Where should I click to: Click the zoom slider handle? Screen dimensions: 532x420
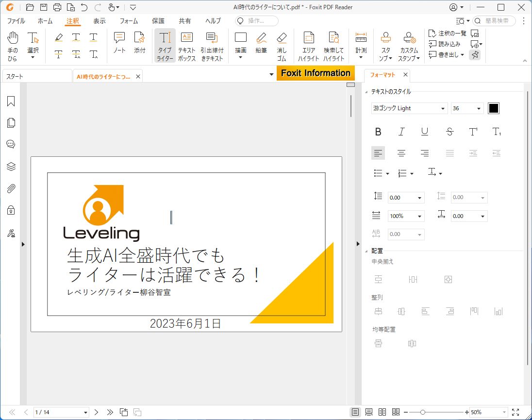point(423,412)
